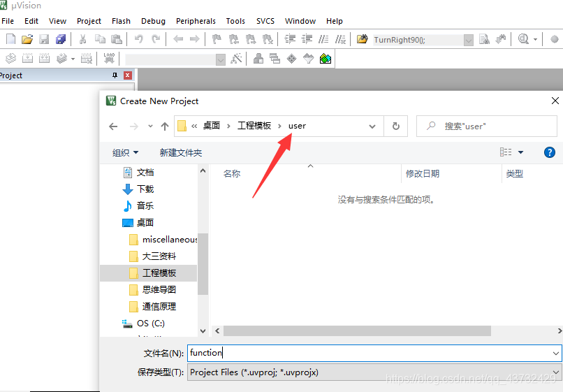The image size is (563, 392).
Task: Open the 组织 dropdown menu
Action: (125, 153)
